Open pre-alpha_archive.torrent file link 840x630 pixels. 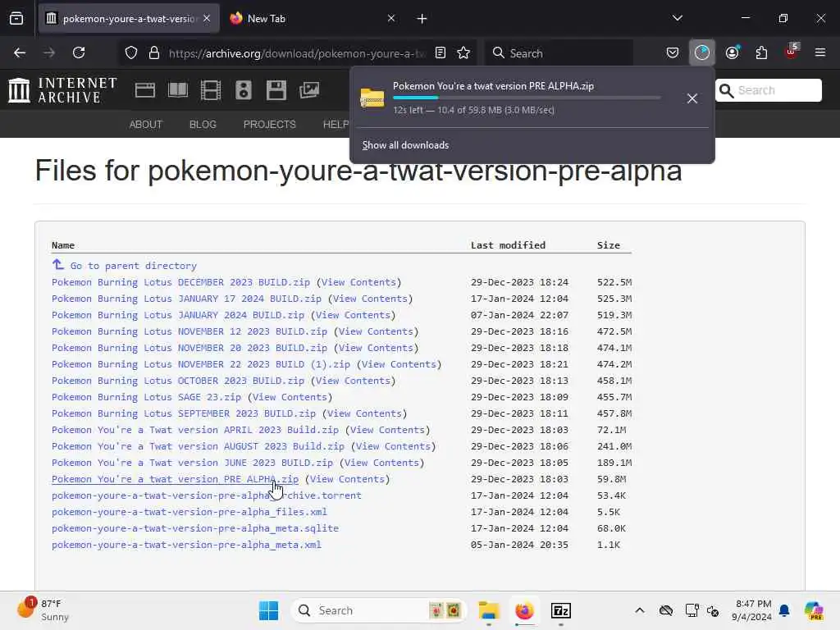pos(206,496)
